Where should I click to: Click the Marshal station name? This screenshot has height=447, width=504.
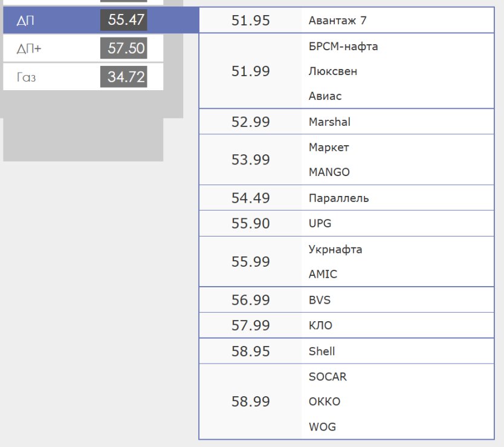click(x=329, y=122)
